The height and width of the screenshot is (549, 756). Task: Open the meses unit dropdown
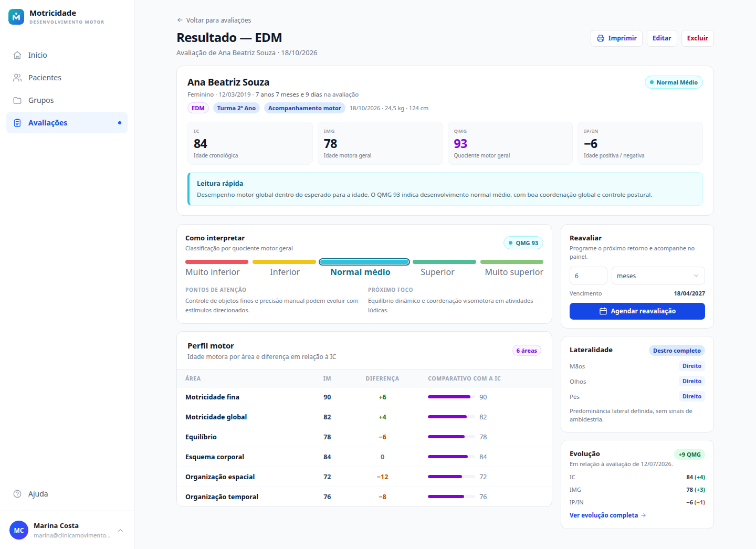(x=658, y=276)
